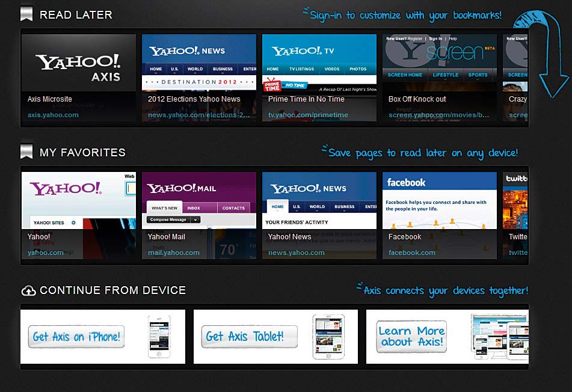Open the purple Yahoo! homepage favorite thumbnail

pyautogui.click(x=79, y=215)
